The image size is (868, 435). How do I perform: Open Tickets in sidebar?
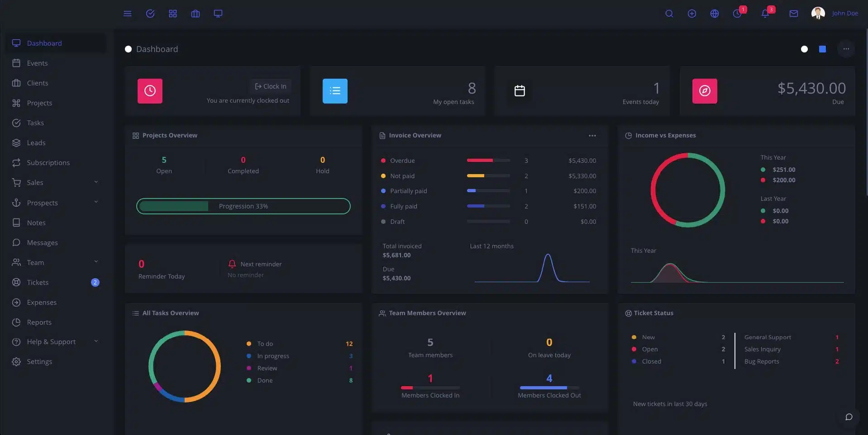(x=56, y=282)
